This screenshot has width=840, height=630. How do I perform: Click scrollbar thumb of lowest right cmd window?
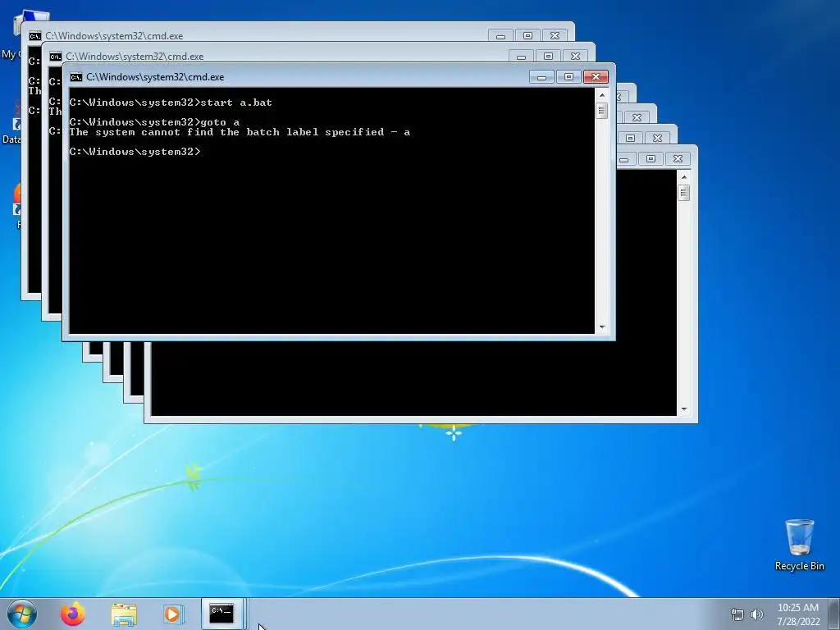[683, 192]
